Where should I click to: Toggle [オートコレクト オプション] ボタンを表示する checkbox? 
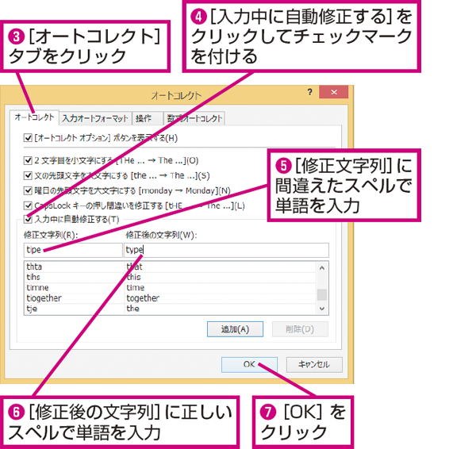[x=29, y=138]
